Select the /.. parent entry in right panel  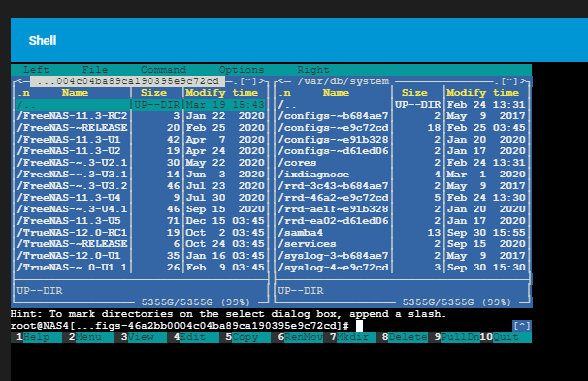pos(402,105)
